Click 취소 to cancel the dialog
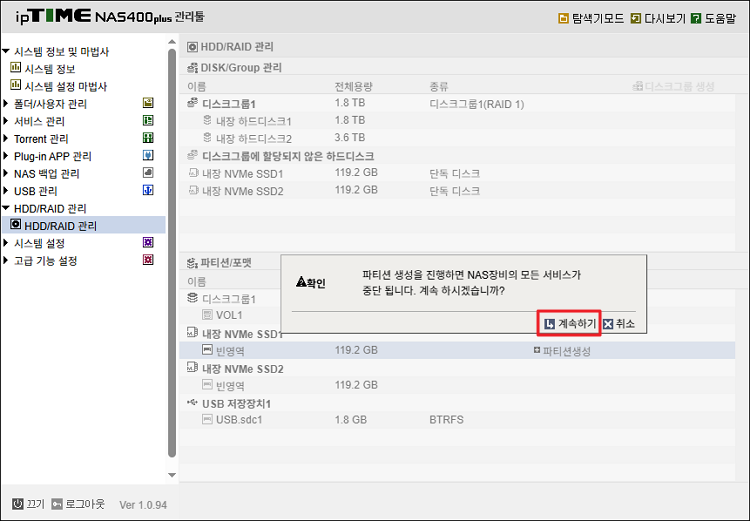This screenshot has height=521, width=750. pos(619,324)
